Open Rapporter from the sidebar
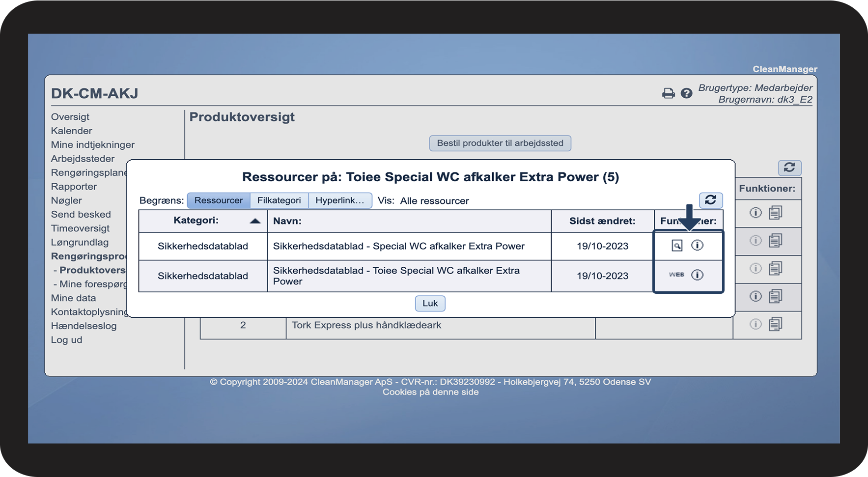The width and height of the screenshot is (868, 477). tap(74, 187)
